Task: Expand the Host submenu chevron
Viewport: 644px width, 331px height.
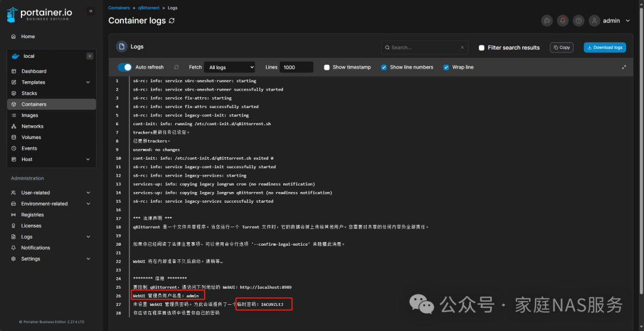Action: coord(88,159)
